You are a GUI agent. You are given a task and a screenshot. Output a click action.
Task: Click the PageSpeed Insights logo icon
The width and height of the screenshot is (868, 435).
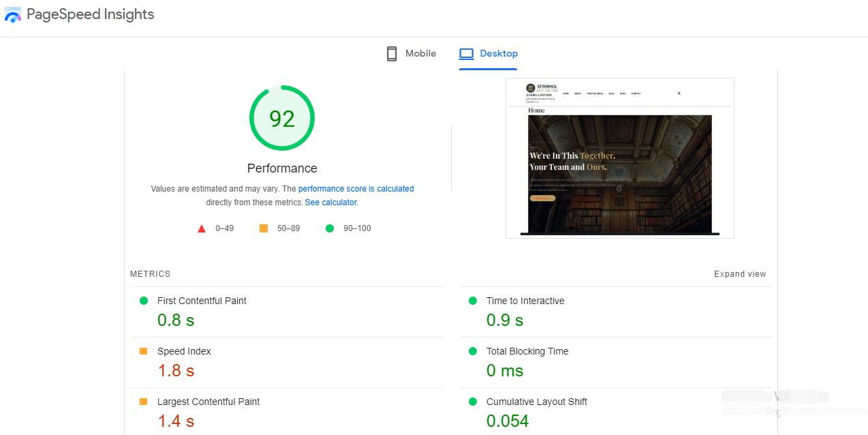pos(13,15)
